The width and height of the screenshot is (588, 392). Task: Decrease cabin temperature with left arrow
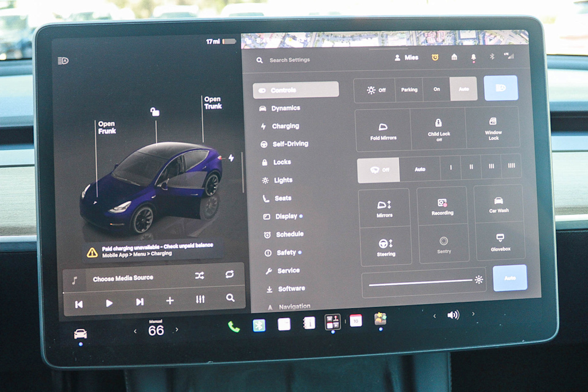[135, 331]
